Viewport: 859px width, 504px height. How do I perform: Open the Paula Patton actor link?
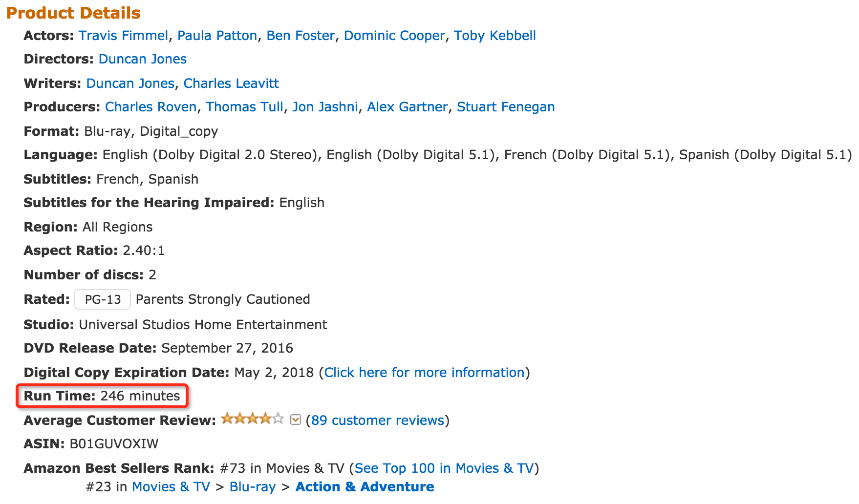click(x=217, y=36)
